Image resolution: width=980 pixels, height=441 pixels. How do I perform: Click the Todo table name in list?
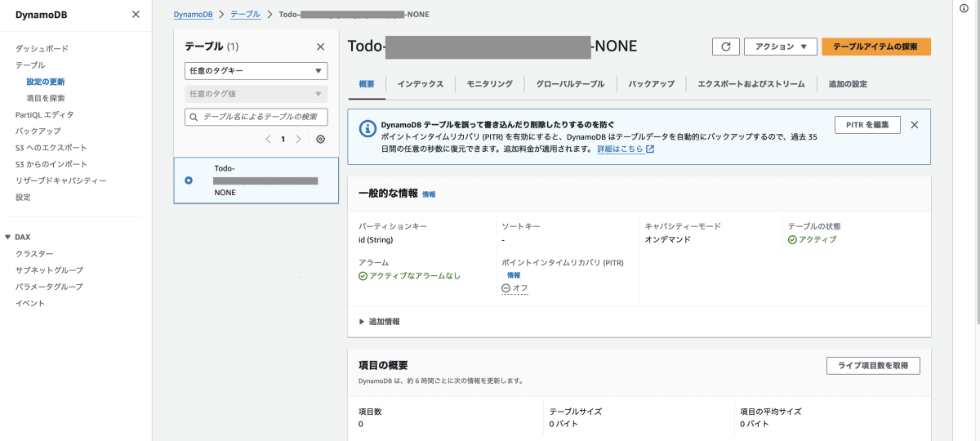[265, 180]
